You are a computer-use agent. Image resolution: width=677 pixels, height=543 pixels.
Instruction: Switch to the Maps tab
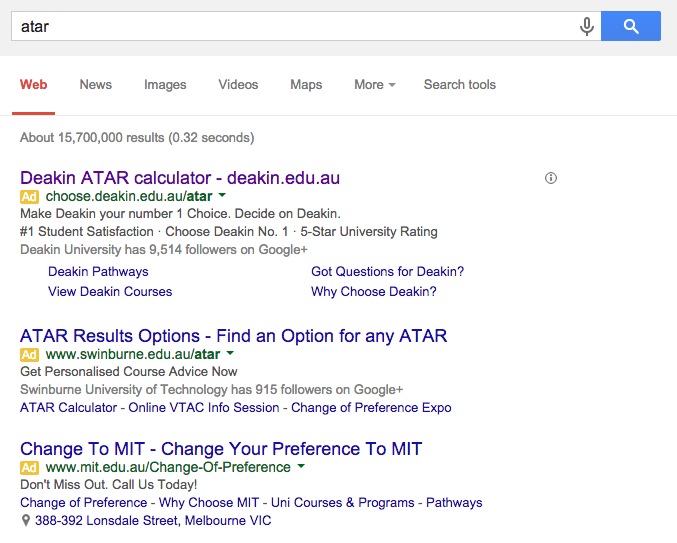[306, 85]
